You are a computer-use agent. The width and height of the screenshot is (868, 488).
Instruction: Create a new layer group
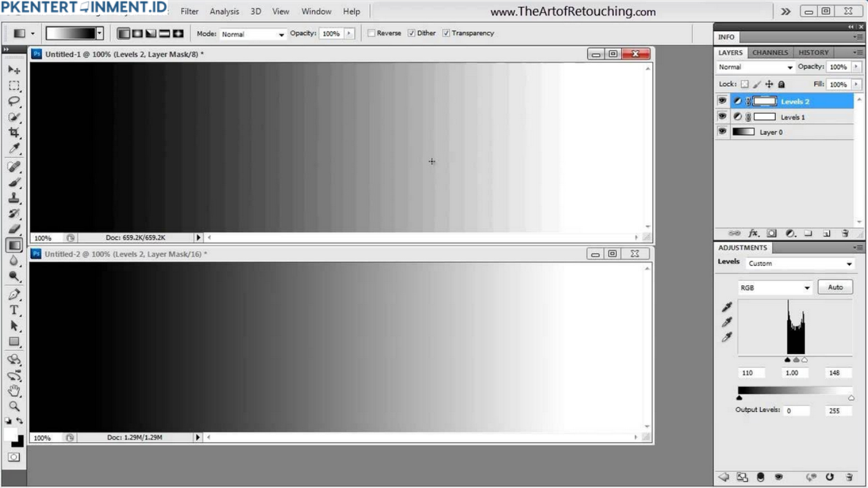click(x=808, y=233)
